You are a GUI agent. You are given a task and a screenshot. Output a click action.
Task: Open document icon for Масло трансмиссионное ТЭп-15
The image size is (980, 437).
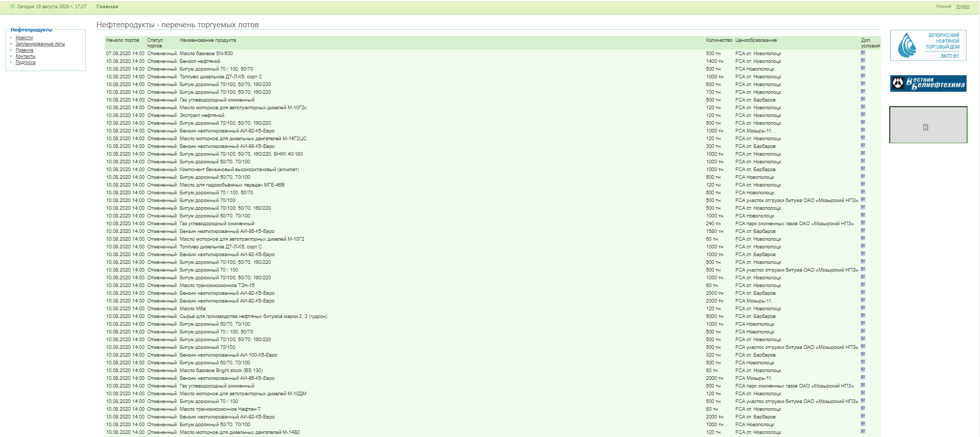[x=862, y=284]
